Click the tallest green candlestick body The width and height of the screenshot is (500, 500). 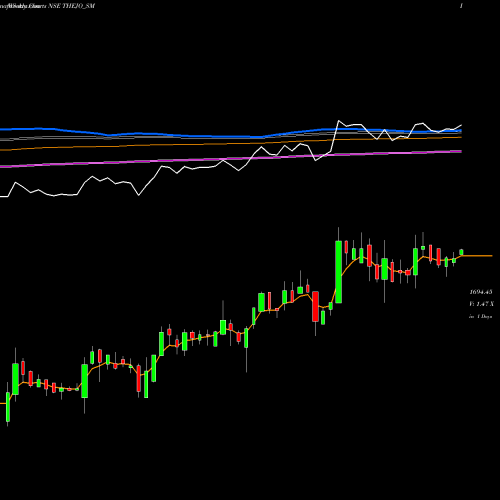point(338,272)
